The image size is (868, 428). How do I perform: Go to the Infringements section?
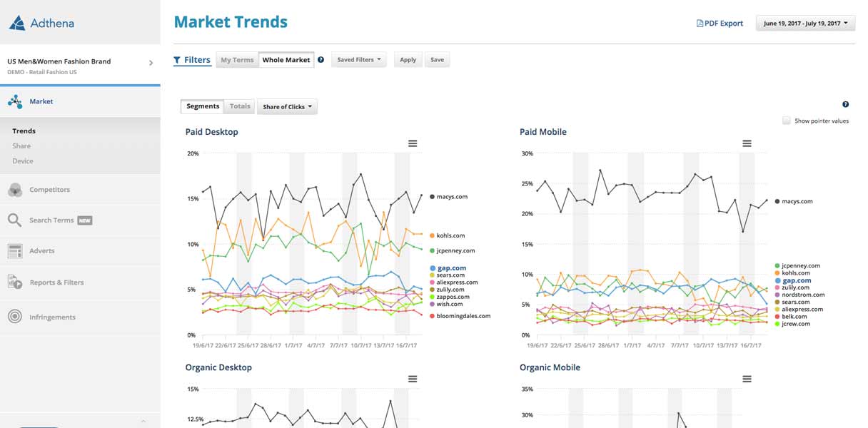coord(80,317)
